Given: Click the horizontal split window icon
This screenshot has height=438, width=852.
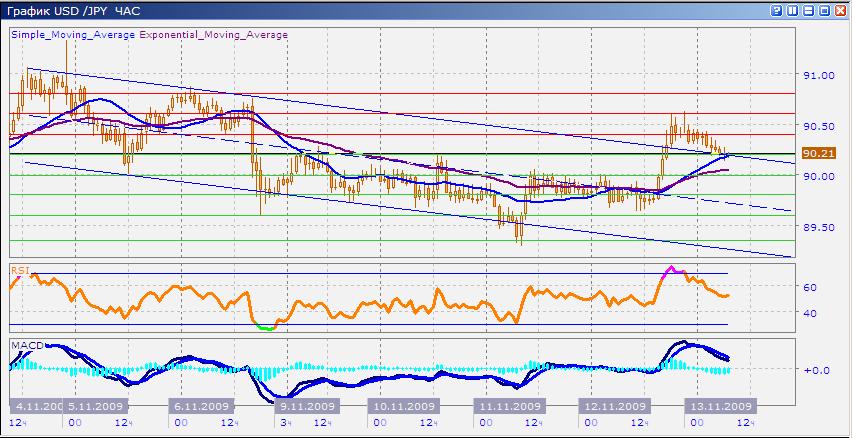Looking at the screenshot, I should pyautogui.click(x=809, y=11).
